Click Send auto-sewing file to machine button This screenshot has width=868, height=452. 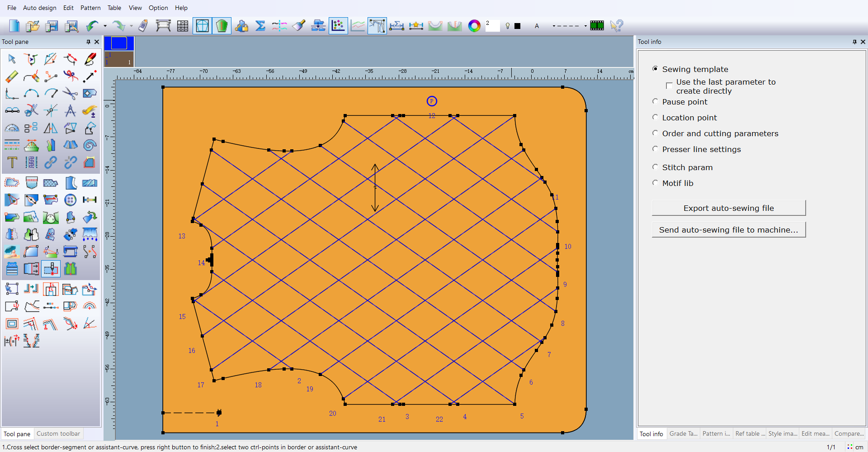729,230
